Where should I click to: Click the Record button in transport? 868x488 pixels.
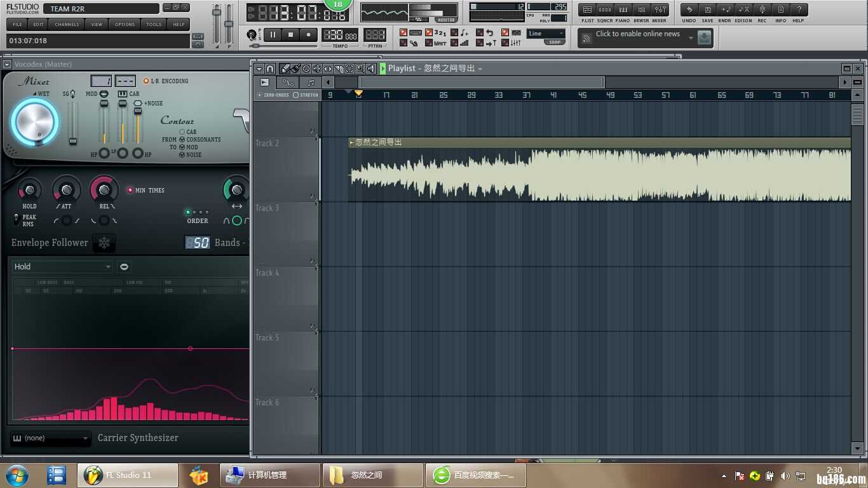(x=309, y=35)
